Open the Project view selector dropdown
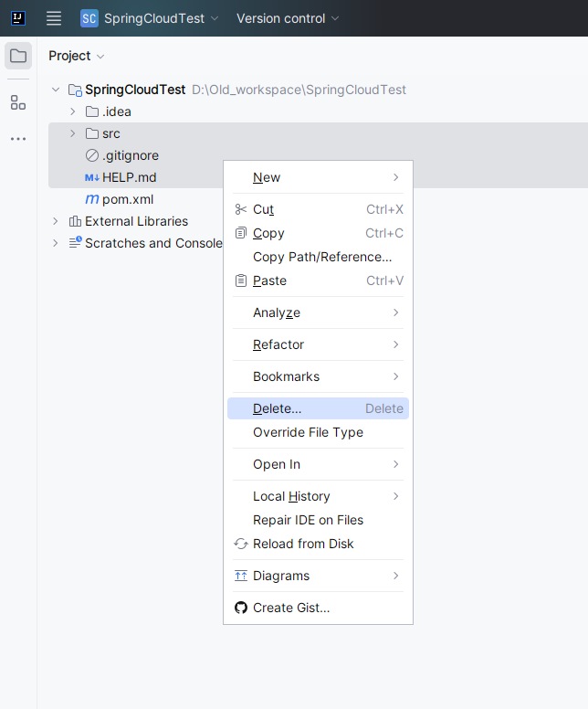 coord(77,56)
